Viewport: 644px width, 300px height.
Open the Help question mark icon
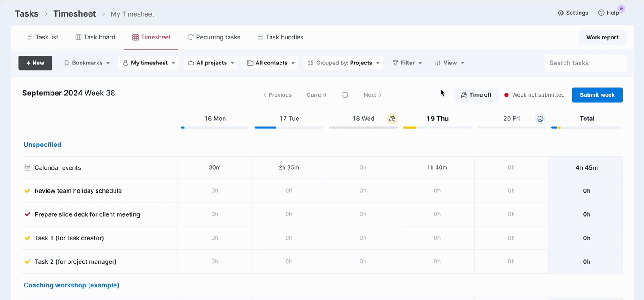click(601, 13)
